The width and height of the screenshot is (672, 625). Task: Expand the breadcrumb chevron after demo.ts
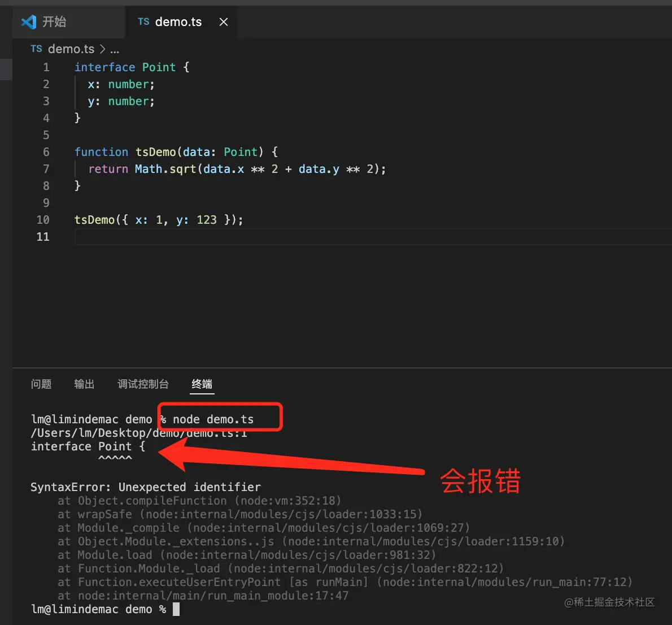tap(102, 49)
